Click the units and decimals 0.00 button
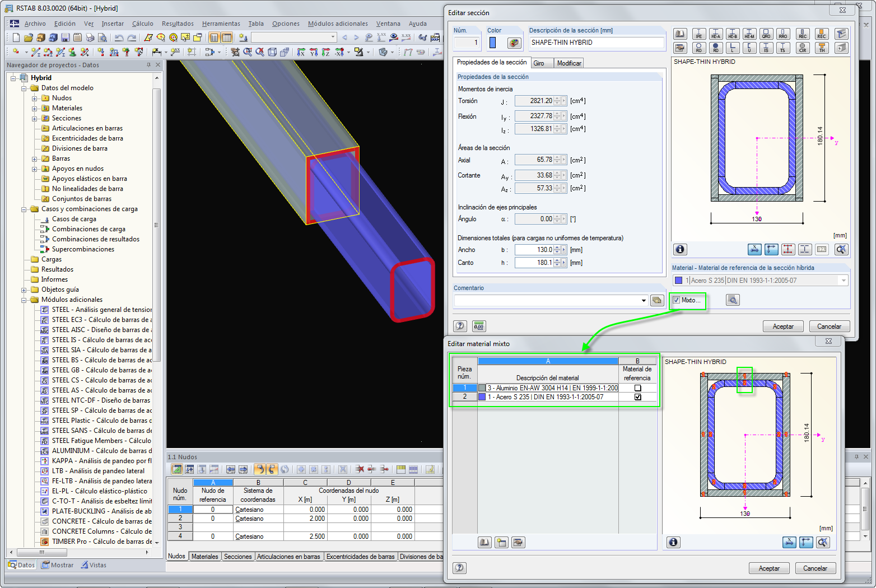 pos(479,326)
